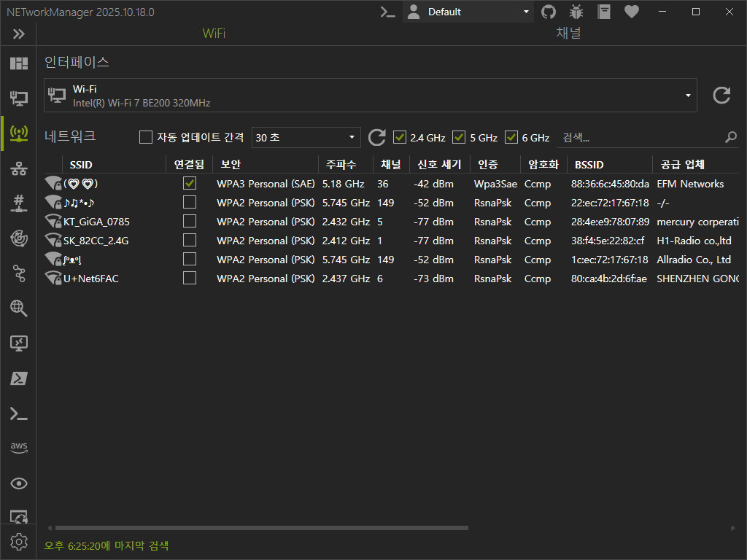Image resolution: width=747 pixels, height=560 pixels.
Task: Click the Allradio Co., Ltd vendor cell
Action: tap(694, 260)
